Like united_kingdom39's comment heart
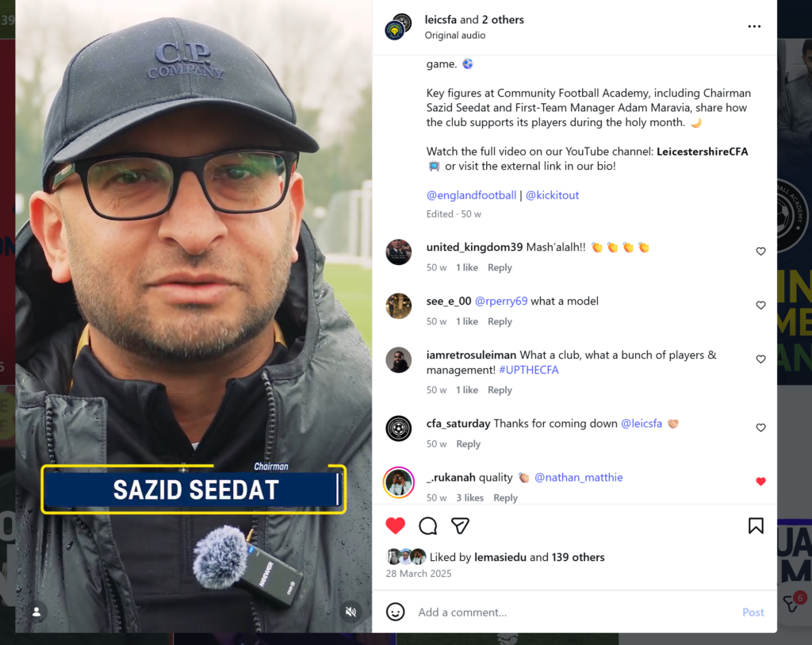The width and height of the screenshot is (812, 645). 760,251
